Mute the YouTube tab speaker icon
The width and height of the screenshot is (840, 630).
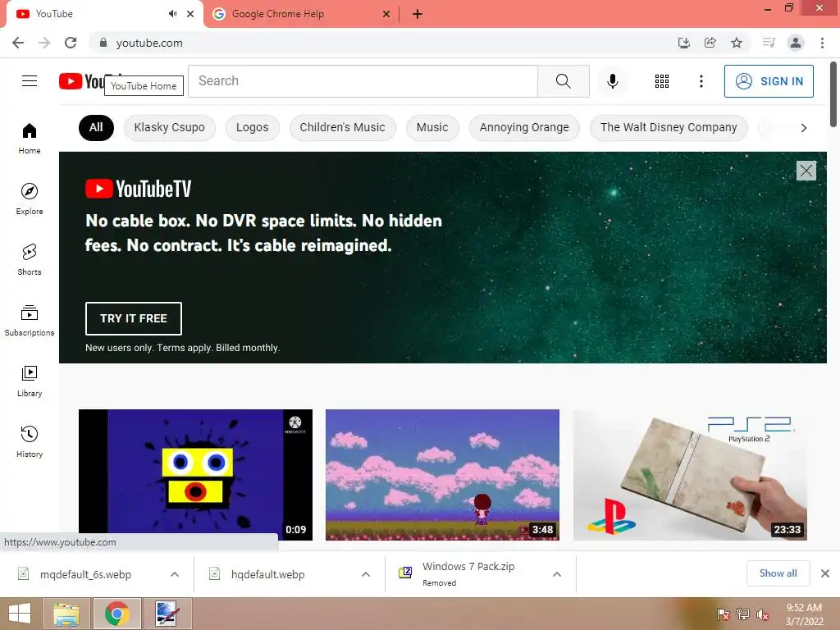click(x=172, y=14)
